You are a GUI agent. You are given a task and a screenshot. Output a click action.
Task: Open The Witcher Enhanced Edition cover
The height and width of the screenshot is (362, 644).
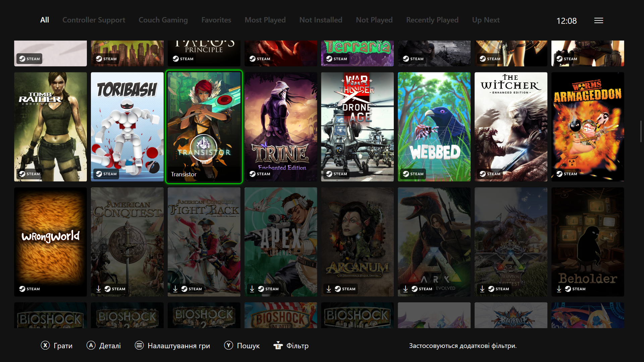pos(511,127)
